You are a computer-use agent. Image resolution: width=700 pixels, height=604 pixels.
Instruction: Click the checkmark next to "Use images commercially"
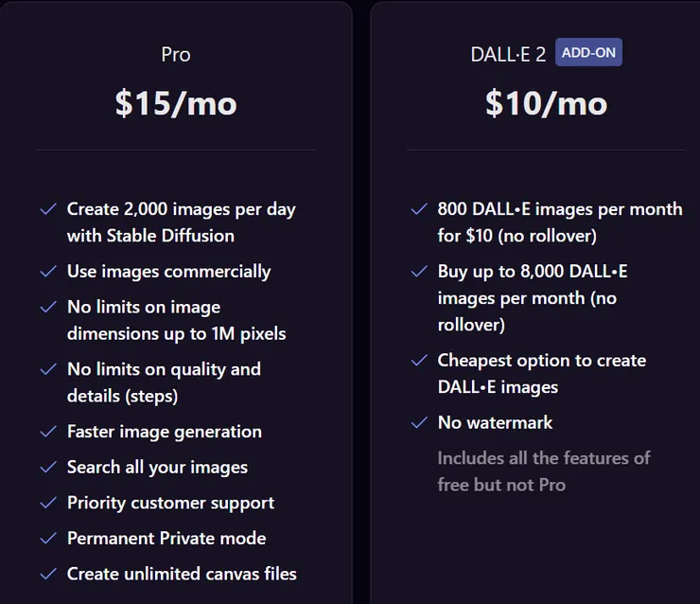[x=48, y=272]
